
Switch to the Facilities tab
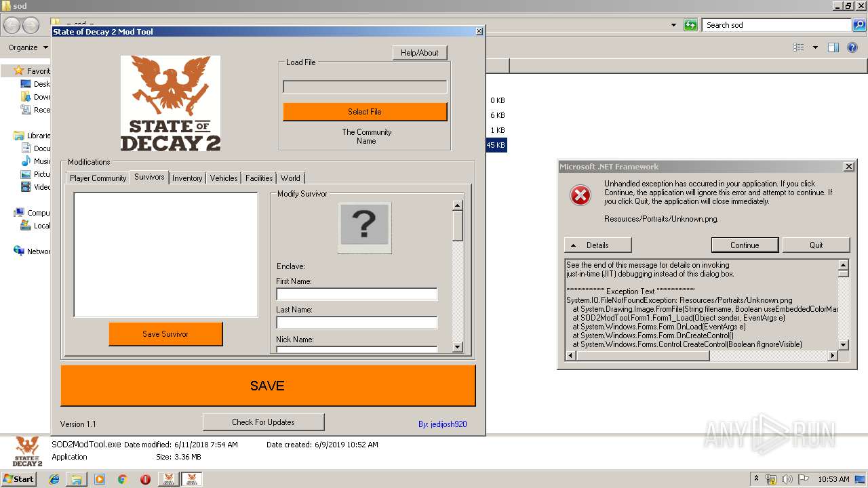pos(259,178)
